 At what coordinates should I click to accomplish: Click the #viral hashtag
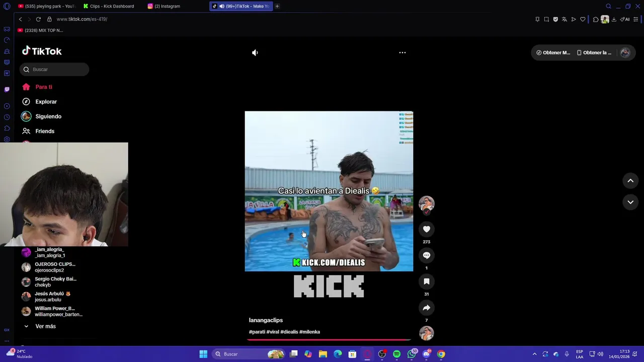273,332
